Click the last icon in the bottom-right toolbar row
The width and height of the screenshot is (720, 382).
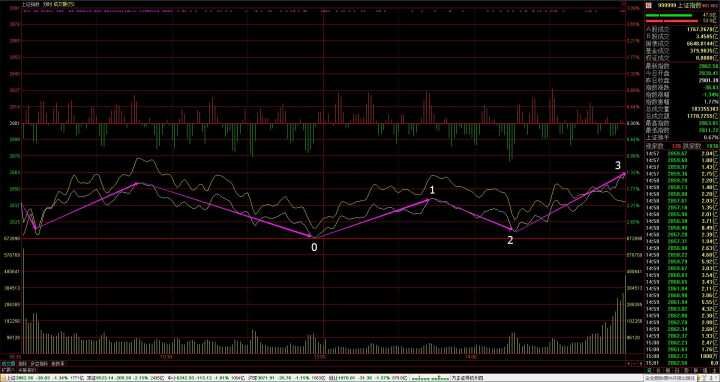tap(714, 370)
